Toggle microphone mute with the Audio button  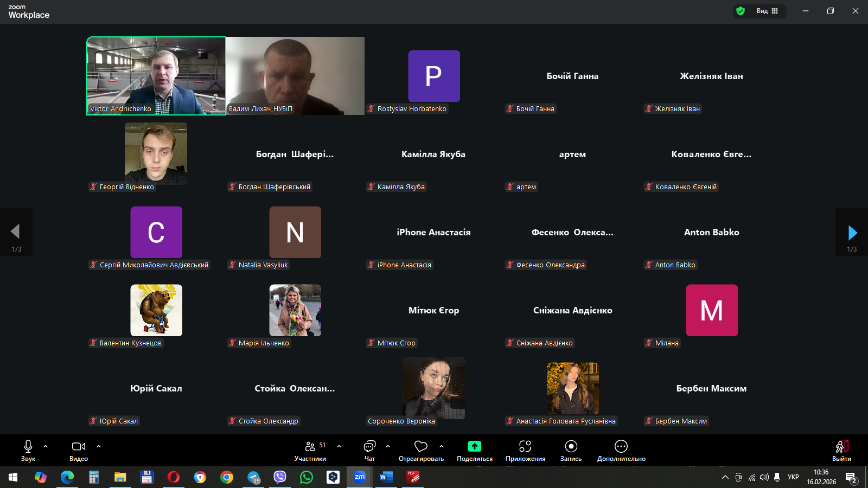coord(28,451)
